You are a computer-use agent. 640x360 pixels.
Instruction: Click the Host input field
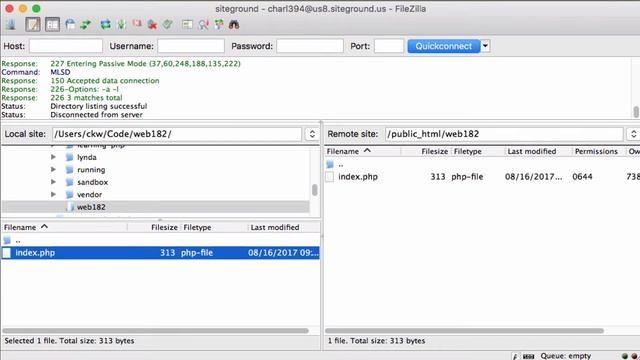(66, 46)
